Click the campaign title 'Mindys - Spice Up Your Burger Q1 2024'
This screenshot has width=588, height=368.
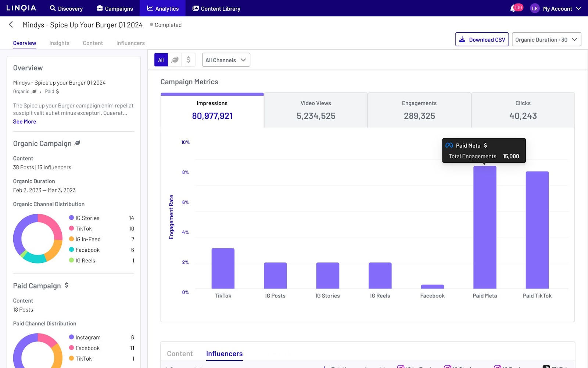83,25
